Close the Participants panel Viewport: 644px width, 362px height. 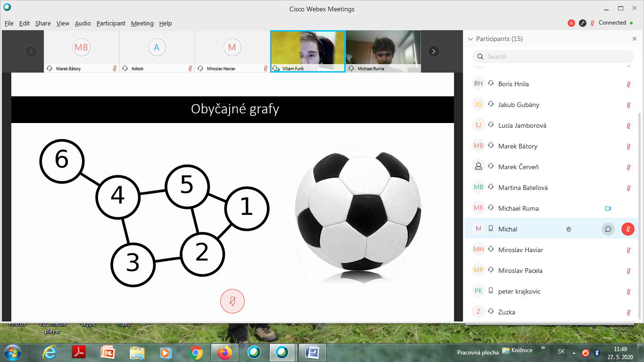[634, 39]
